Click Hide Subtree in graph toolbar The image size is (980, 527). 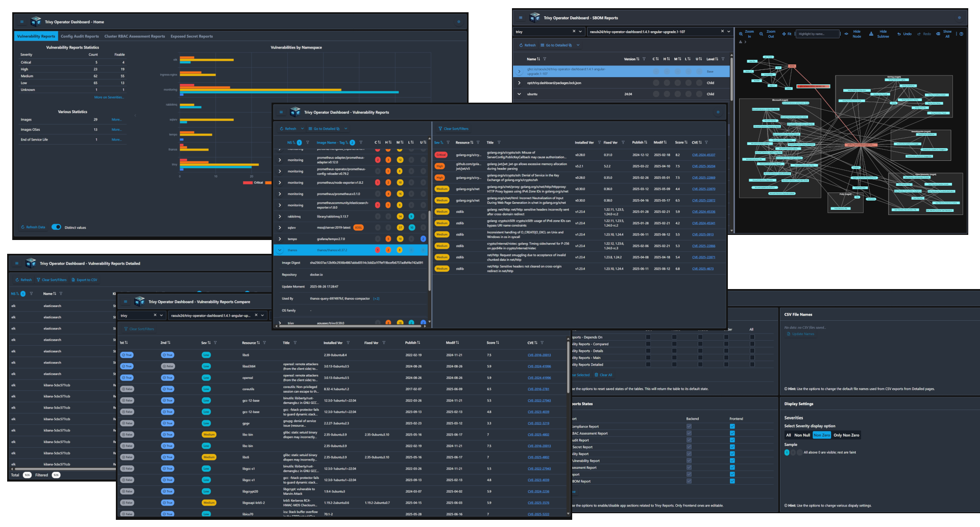[x=879, y=34]
